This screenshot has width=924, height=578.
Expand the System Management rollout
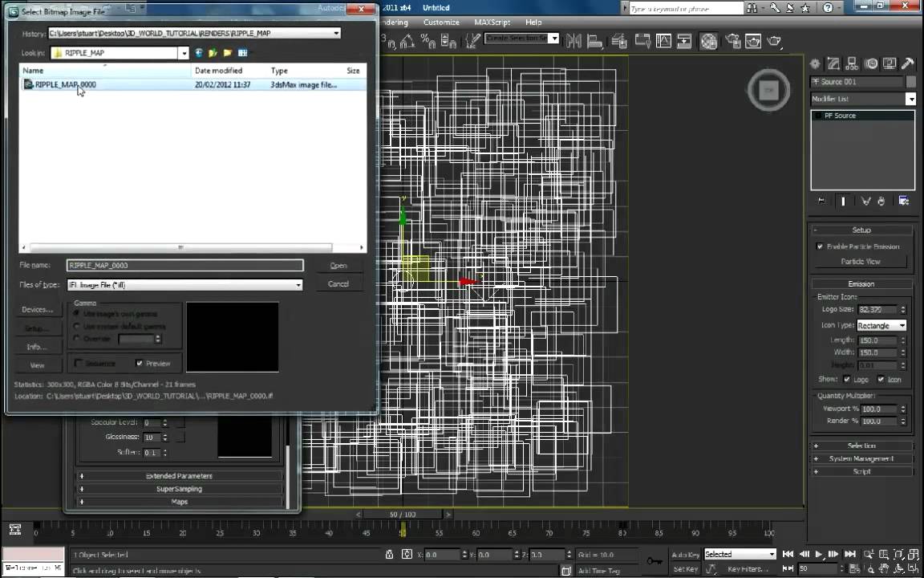coord(861,459)
